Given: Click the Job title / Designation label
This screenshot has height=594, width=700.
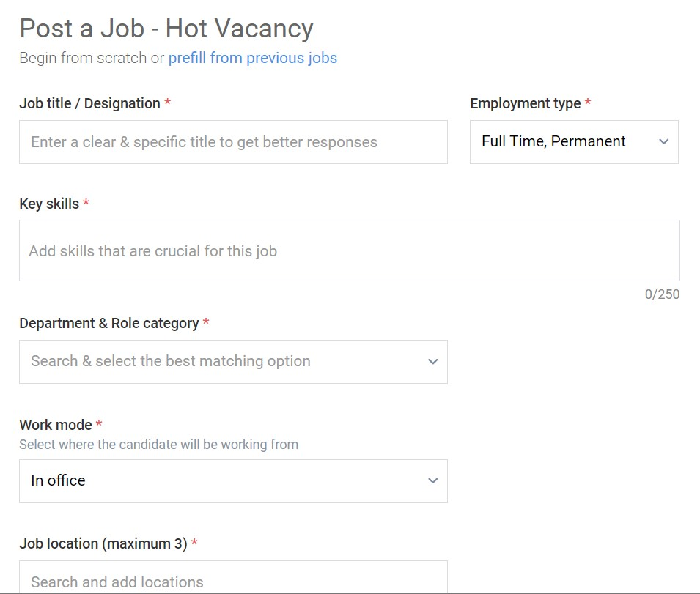Looking at the screenshot, I should pos(89,103).
